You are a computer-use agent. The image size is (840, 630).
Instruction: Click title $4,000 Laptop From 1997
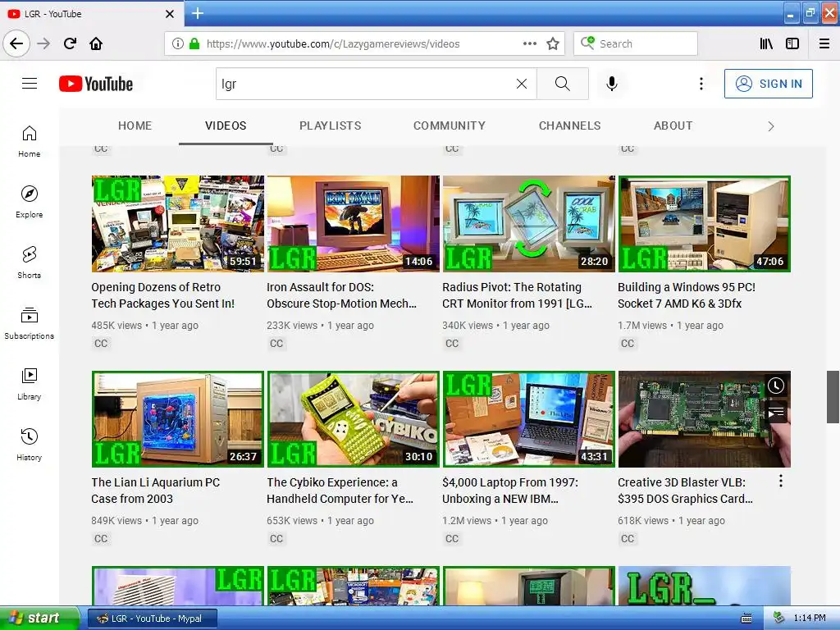click(x=510, y=491)
